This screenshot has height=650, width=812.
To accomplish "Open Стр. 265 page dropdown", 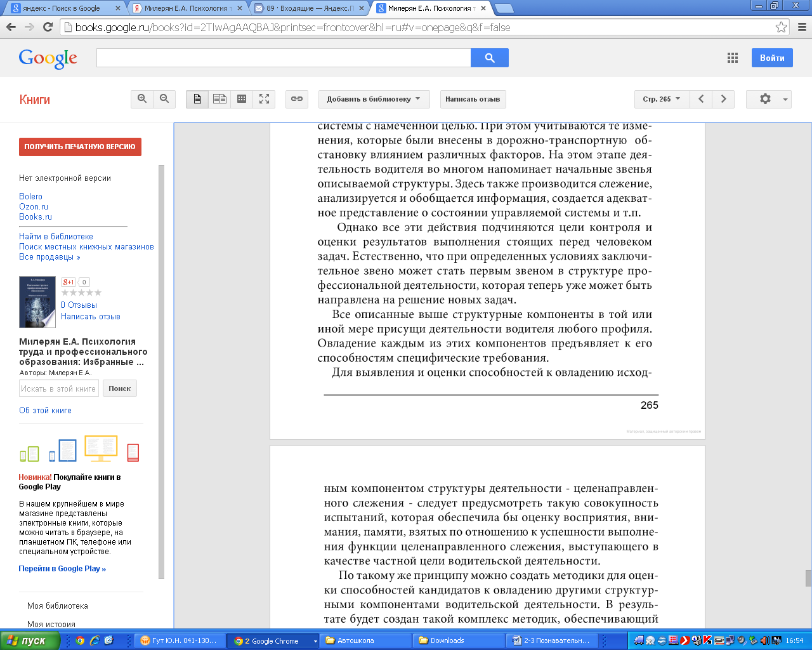I will (x=662, y=99).
